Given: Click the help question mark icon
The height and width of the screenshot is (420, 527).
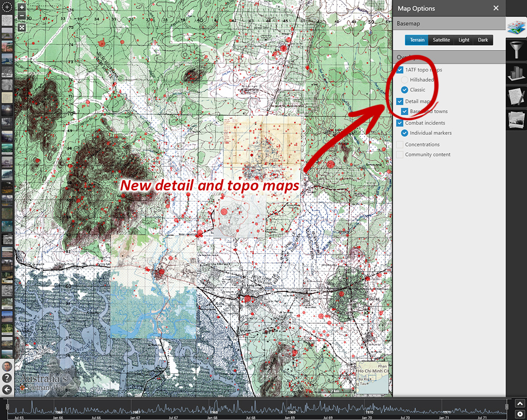Looking at the screenshot, I should [7, 378].
